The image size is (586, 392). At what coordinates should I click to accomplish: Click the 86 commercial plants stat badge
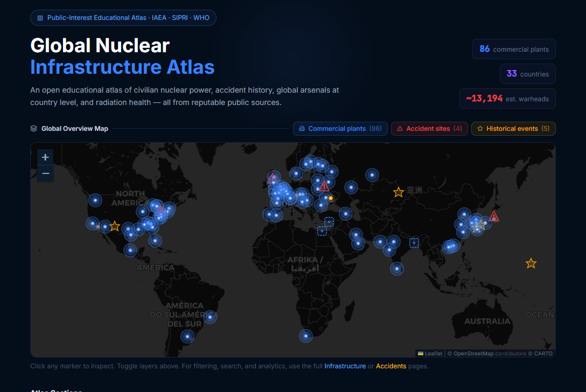click(x=514, y=49)
